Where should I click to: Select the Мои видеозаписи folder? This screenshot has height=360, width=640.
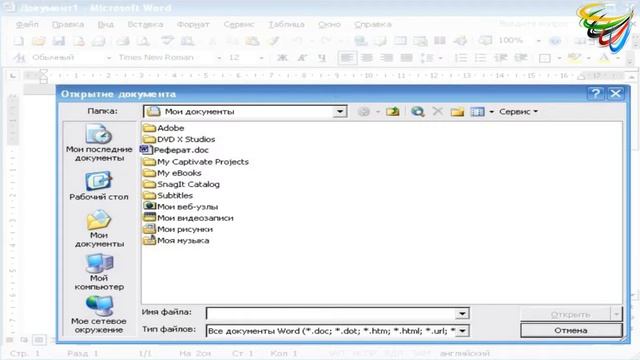point(189,218)
